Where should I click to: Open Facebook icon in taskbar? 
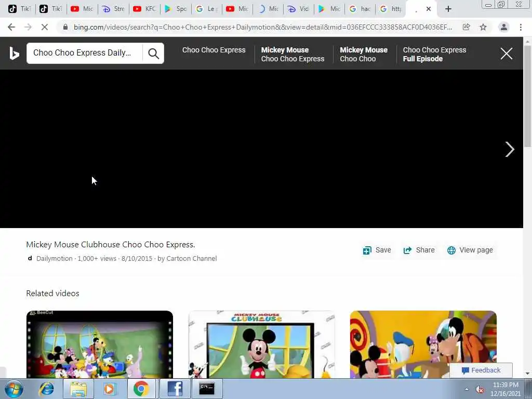click(175, 389)
